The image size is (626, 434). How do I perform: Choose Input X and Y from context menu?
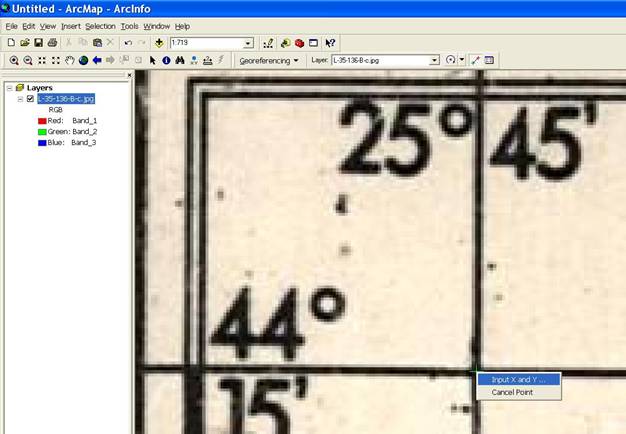point(518,379)
